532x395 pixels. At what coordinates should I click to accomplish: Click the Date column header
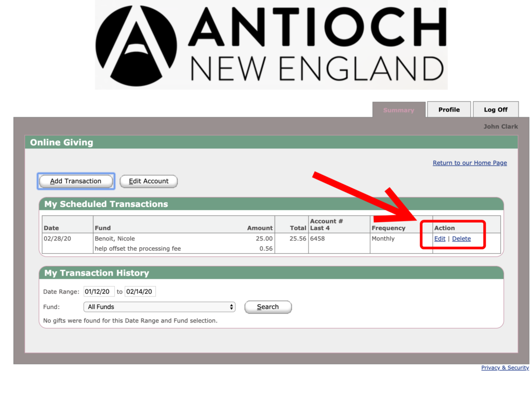[51, 228]
